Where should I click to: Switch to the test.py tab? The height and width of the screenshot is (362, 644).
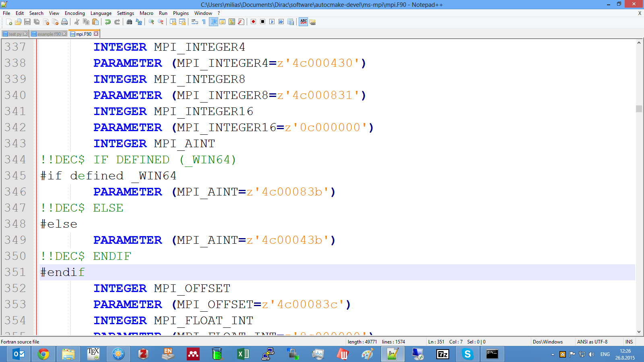[x=15, y=34]
